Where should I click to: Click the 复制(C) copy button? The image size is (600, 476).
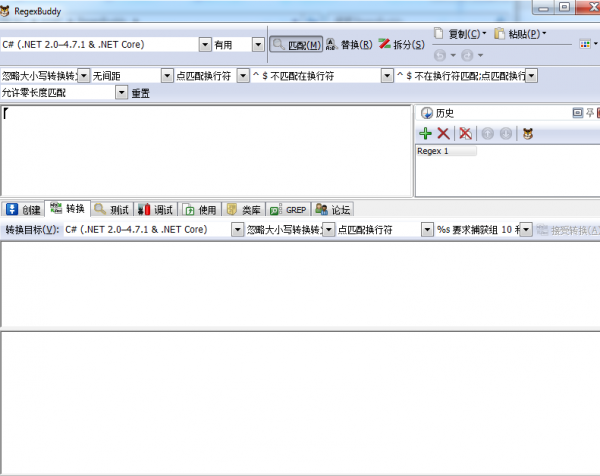(x=456, y=34)
